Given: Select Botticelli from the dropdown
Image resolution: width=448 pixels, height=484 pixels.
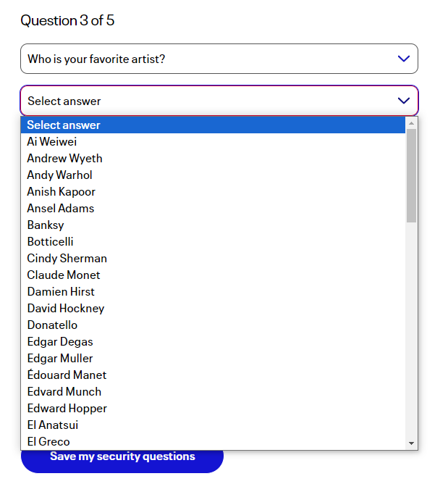Looking at the screenshot, I should point(51,242).
